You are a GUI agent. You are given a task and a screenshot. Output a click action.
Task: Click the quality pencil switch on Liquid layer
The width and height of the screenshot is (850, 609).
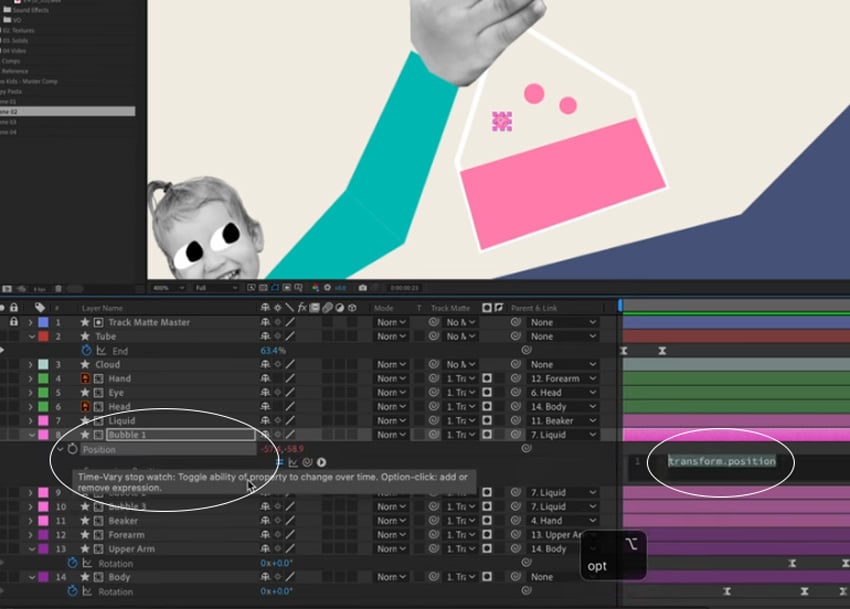[x=290, y=420]
